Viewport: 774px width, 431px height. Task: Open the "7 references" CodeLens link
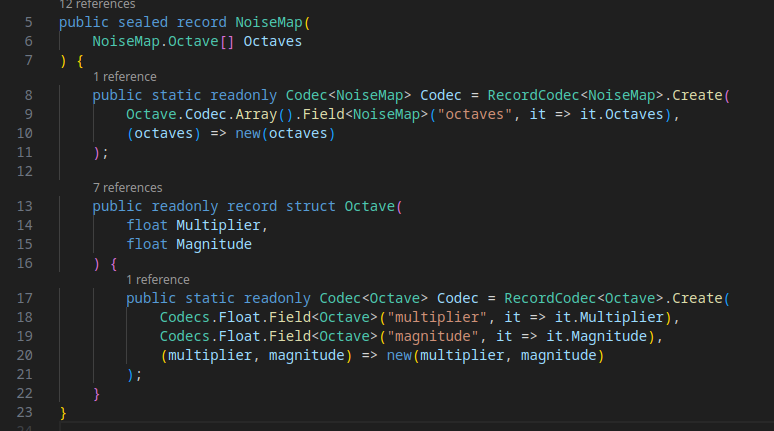[126, 187]
